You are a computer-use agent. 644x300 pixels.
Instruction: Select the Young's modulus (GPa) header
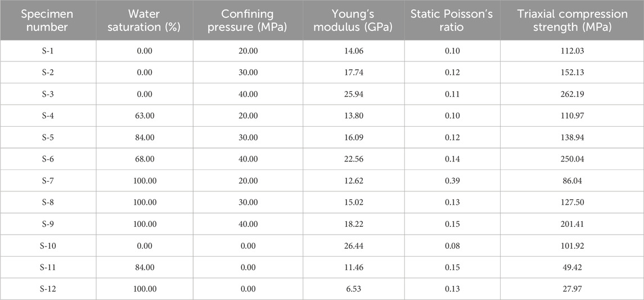pyautogui.click(x=353, y=20)
